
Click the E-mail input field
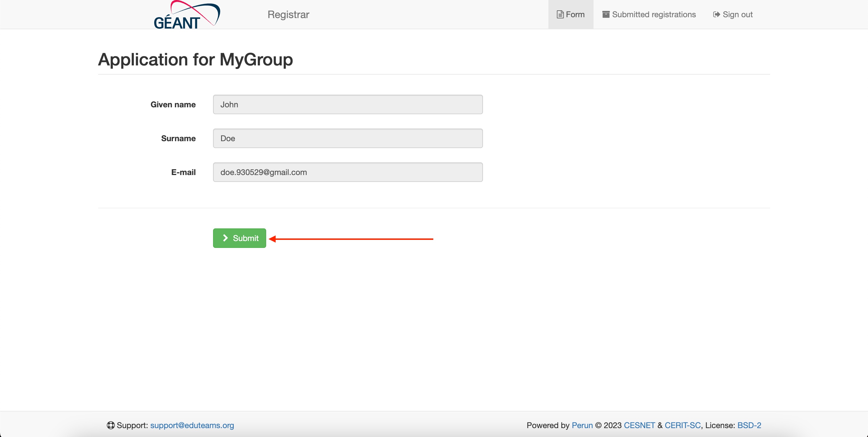coord(348,172)
